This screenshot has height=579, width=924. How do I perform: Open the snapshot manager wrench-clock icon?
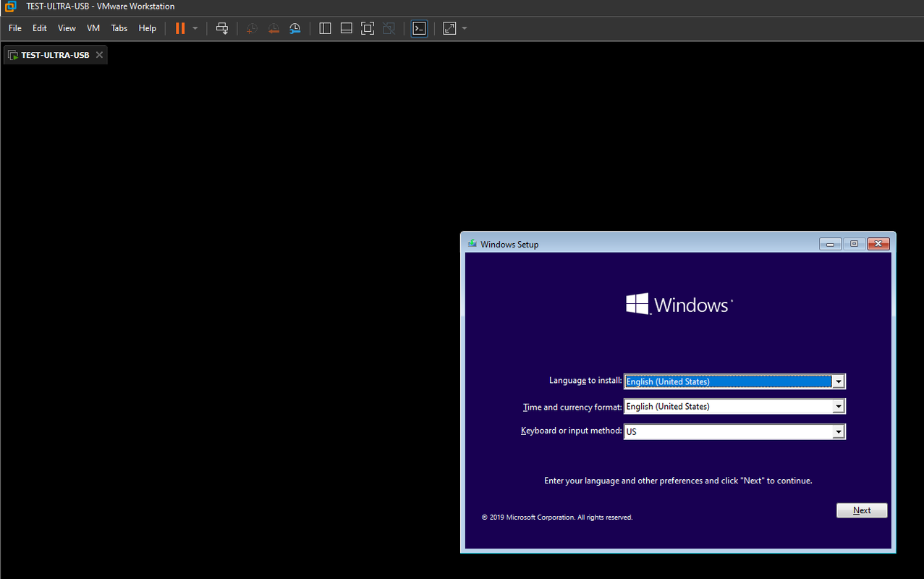[295, 28]
